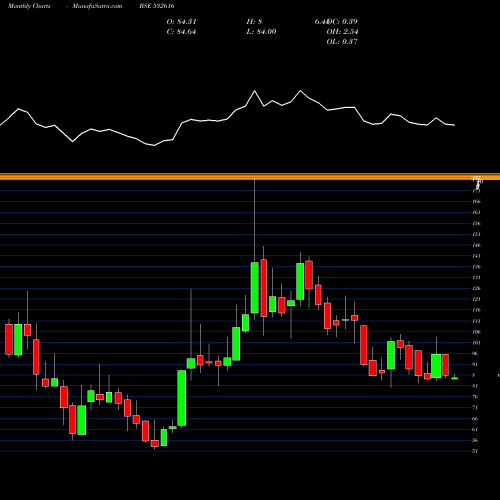
Task: Click the "Monthly Charts" title text
Action: pos(29,6)
